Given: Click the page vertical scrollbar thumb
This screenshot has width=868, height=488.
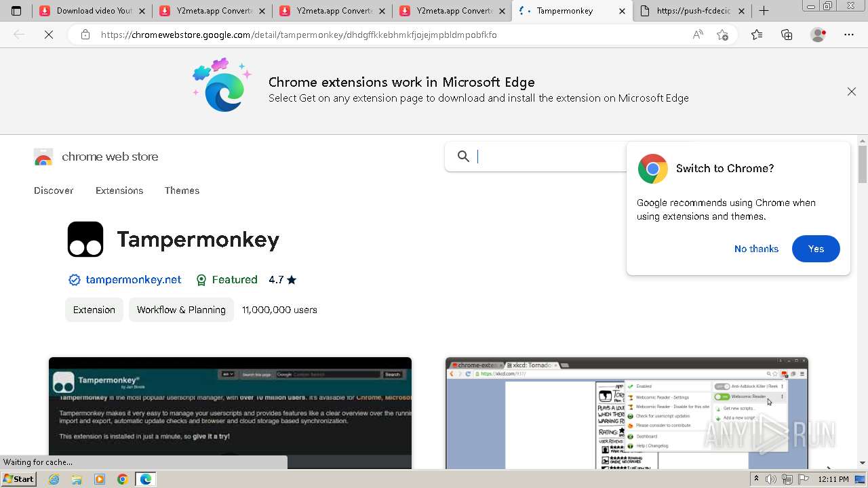Looking at the screenshot, I should pyautogui.click(x=863, y=165).
